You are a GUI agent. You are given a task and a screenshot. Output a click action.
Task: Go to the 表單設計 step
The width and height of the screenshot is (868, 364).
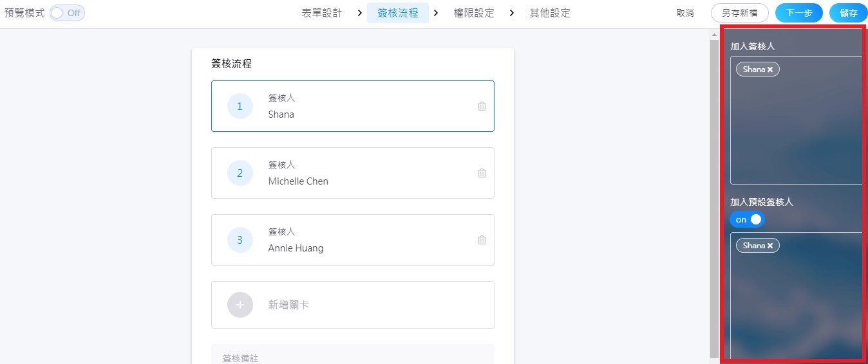tap(321, 13)
